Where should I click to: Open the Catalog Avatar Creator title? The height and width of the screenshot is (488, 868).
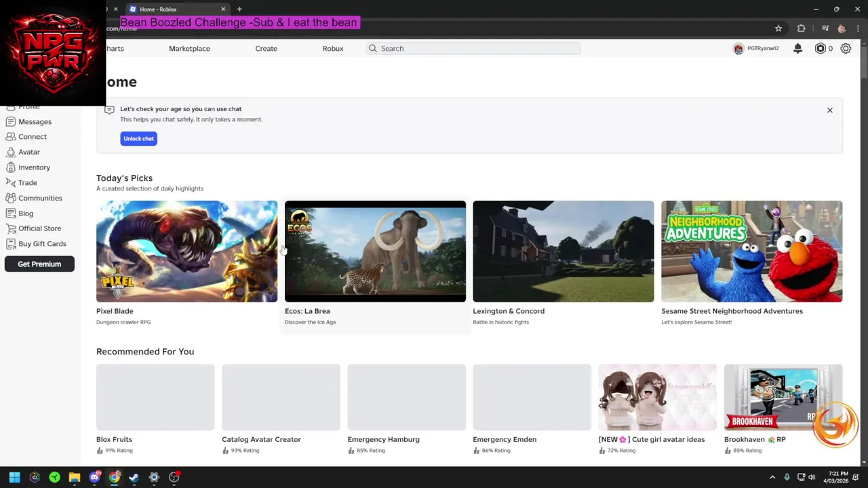[261, 439]
